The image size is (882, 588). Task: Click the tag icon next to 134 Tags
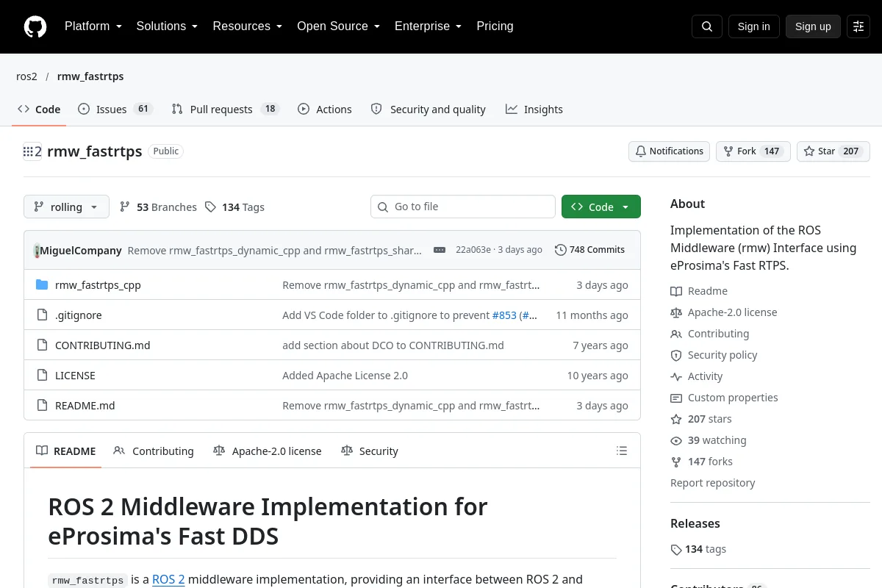pyautogui.click(x=210, y=207)
